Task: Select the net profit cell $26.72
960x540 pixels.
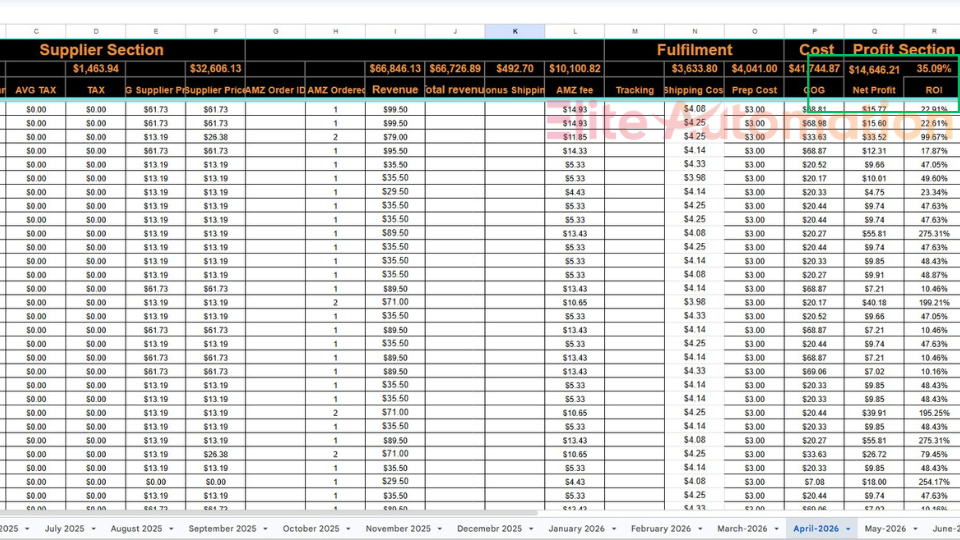Action: coord(874,454)
